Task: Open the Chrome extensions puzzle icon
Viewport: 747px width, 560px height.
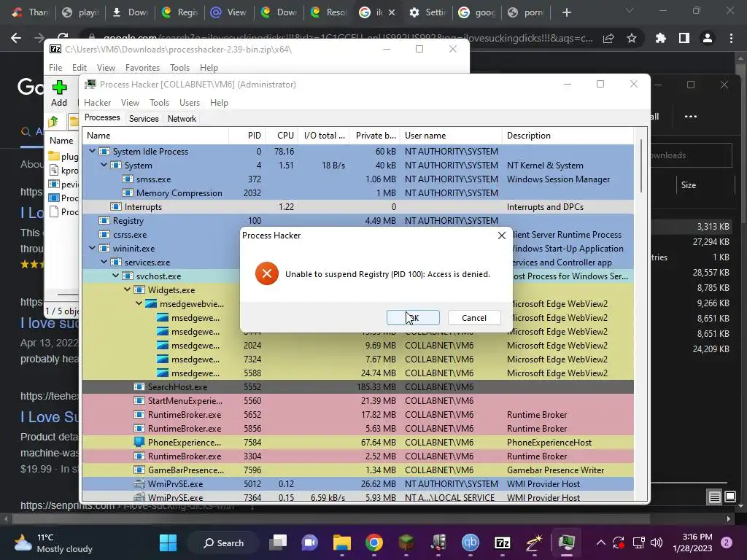Action: pyautogui.click(x=661, y=39)
